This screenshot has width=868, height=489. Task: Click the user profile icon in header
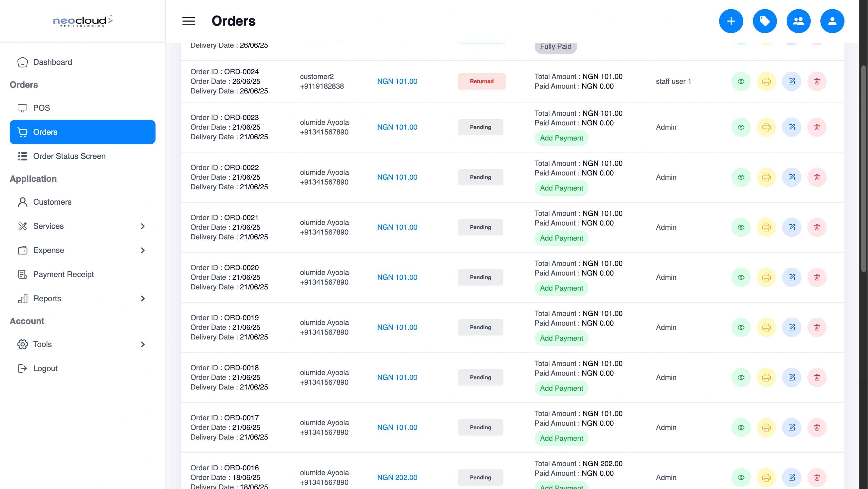(832, 21)
